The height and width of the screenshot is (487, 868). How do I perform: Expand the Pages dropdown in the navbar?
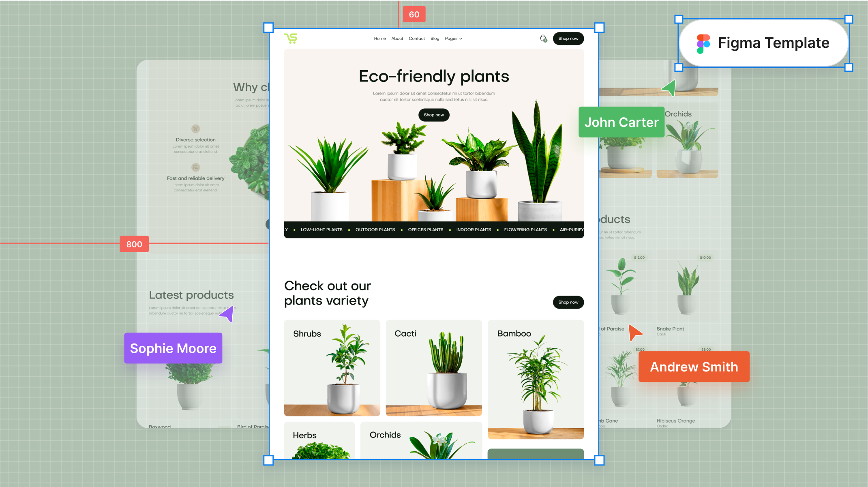pyautogui.click(x=454, y=39)
